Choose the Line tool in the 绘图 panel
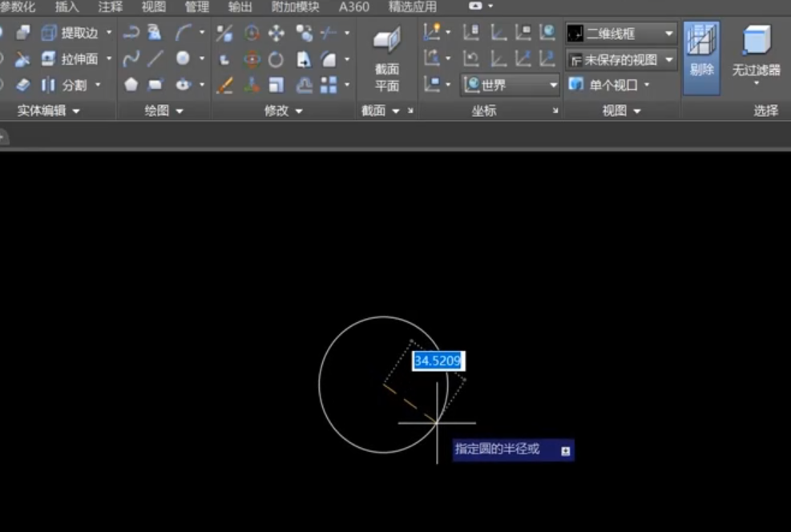Viewport: 791px width, 532px height. point(155,58)
